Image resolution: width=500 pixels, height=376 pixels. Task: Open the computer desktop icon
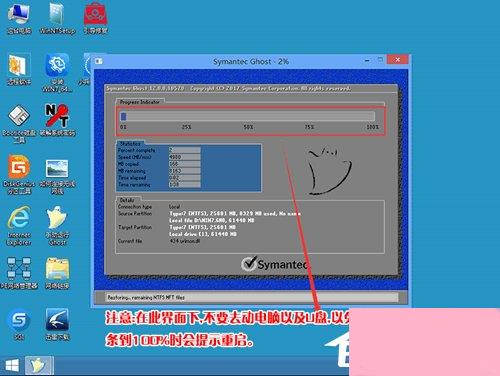pos(19,18)
